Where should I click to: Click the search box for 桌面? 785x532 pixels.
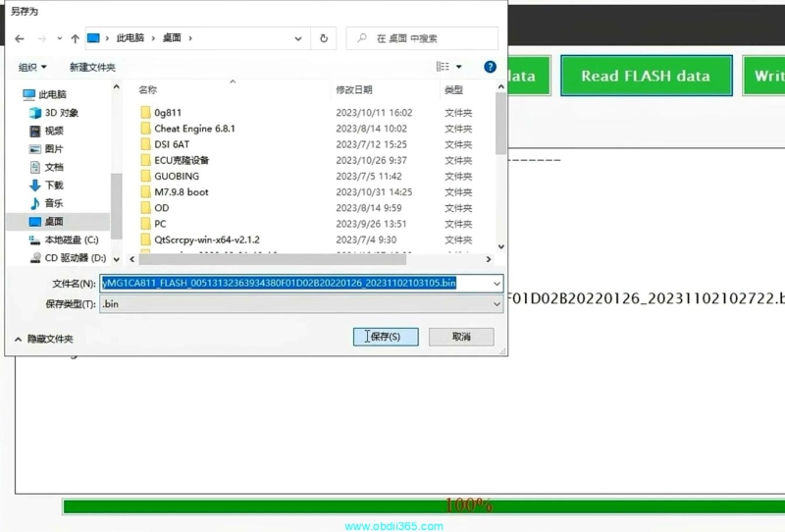(422, 38)
